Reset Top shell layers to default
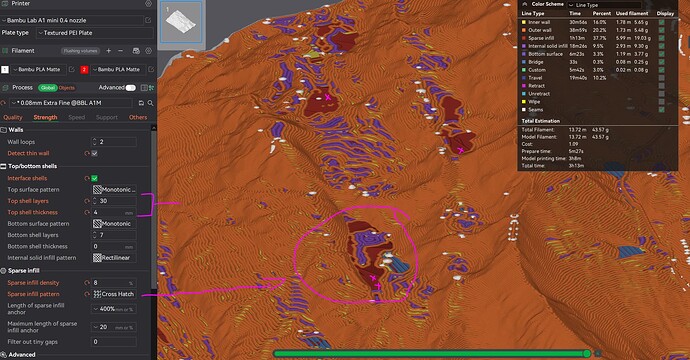Viewport: 690px width, 360px height. [x=87, y=201]
